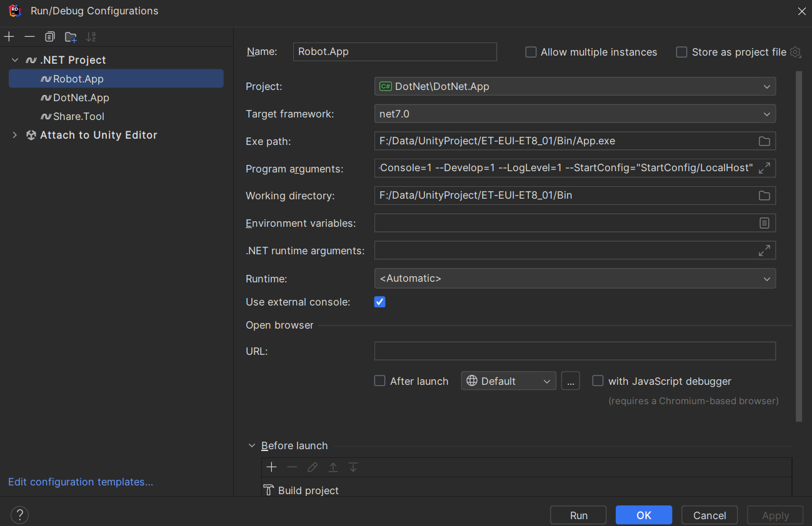
Task: Open the Default browser dropdown
Action: 509,381
